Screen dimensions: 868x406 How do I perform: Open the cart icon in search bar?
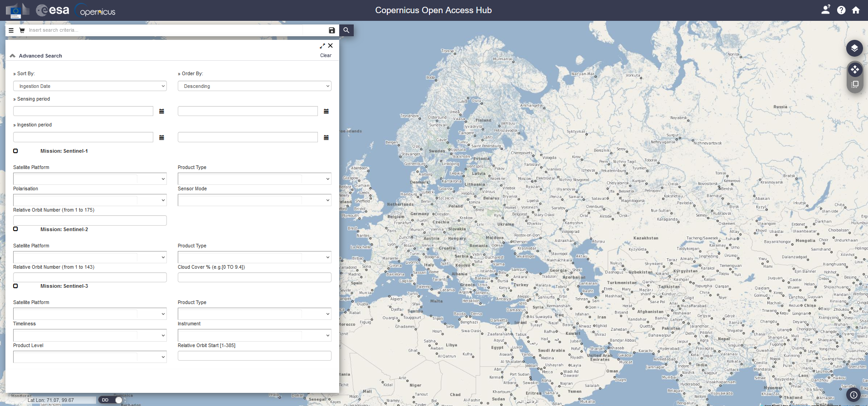tap(22, 30)
